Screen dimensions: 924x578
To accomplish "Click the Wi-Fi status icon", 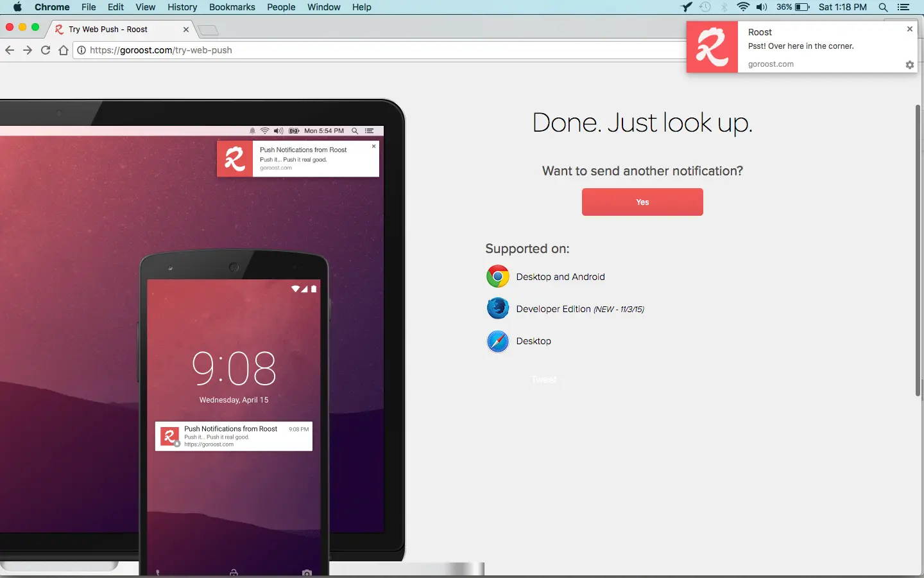I will (743, 7).
